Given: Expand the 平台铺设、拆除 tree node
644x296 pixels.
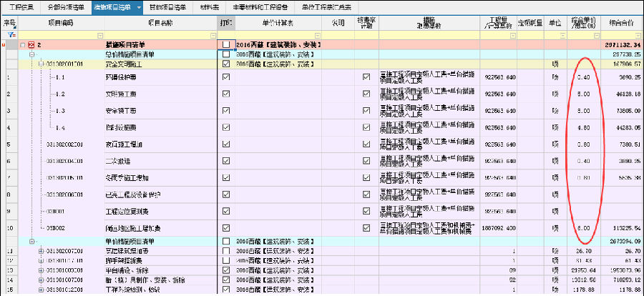Looking at the screenshot, I should point(40,270).
